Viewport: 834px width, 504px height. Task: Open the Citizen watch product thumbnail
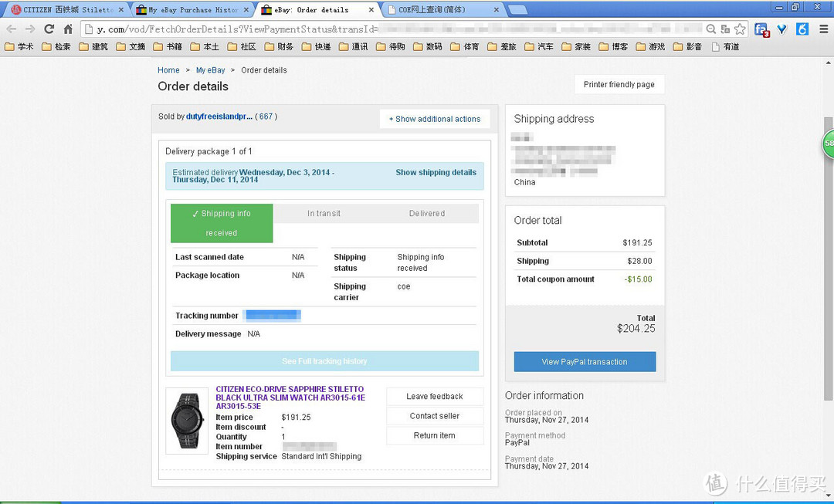pos(187,421)
